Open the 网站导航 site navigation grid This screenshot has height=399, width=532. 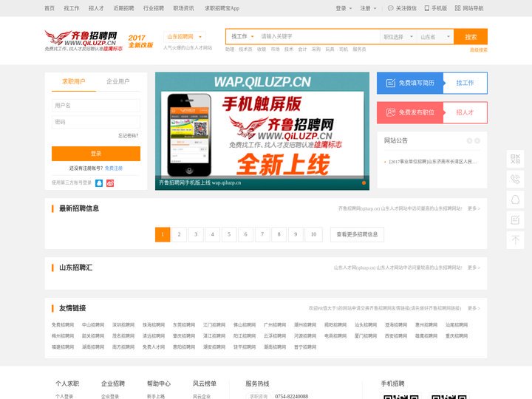point(469,8)
